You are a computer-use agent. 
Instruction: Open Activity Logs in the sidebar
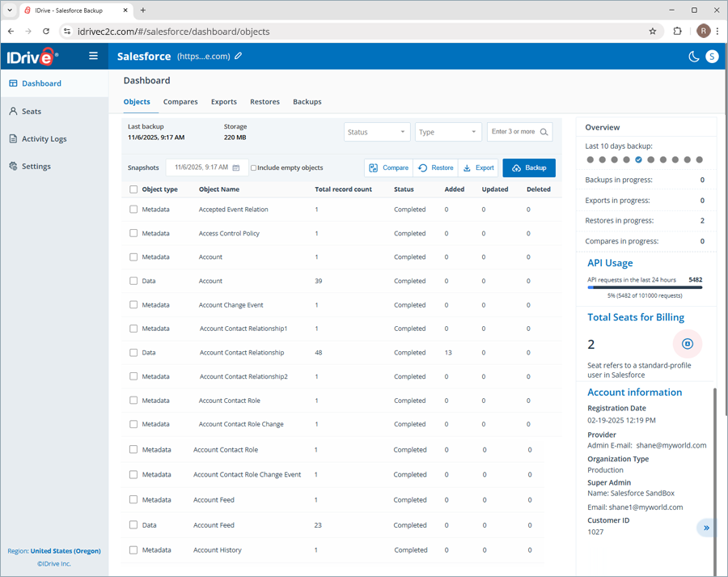(x=55, y=138)
